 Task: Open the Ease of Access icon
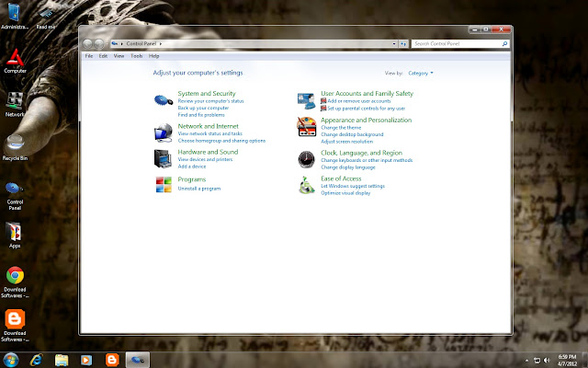[306, 185]
